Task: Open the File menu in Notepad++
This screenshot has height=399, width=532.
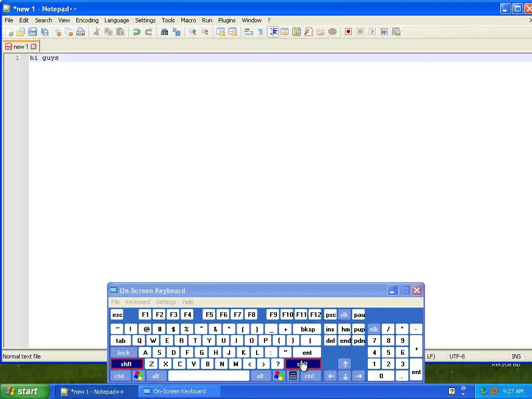Action: (9, 20)
